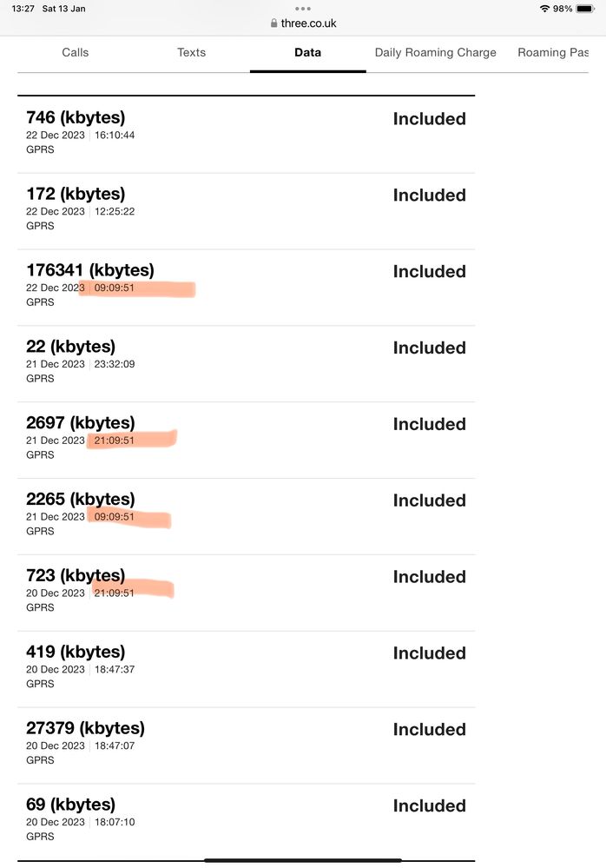Screen dimensions: 606x868
Task: Tap the padlock icon beside three.co.uk
Action: tap(274, 24)
